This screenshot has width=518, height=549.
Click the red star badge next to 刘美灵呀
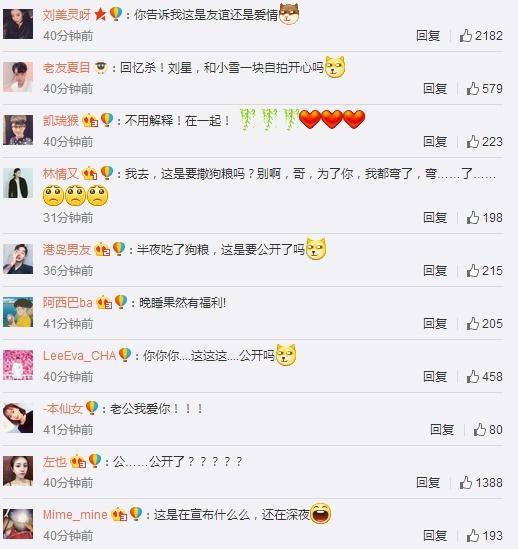pyautogui.click(x=101, y=15)
